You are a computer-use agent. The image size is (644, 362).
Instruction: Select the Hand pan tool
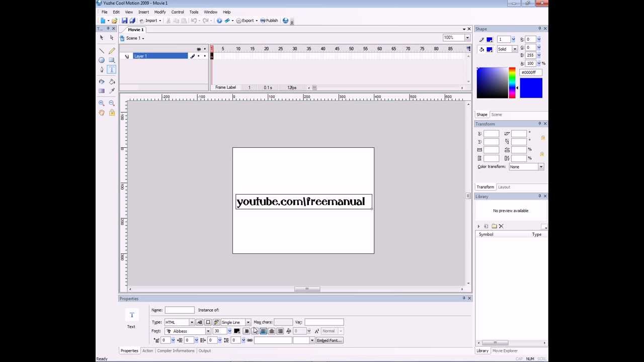102,113
